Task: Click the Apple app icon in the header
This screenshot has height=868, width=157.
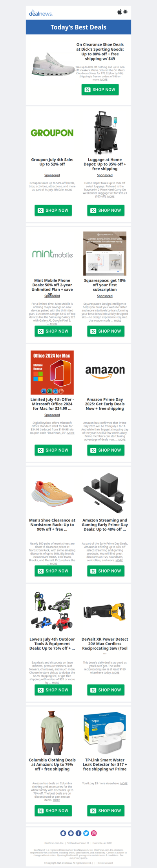Action: tap(120, 12)
